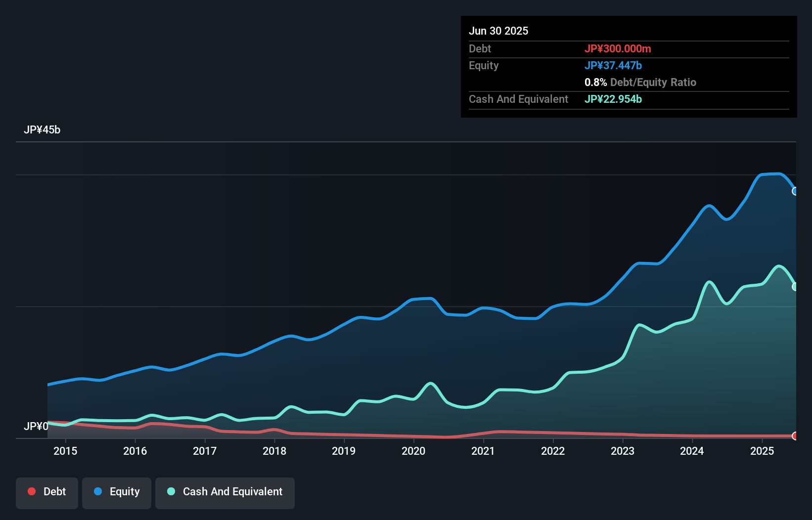
Task: Click the blue Equity endpoint marker on chart
Action: point(795,190)
